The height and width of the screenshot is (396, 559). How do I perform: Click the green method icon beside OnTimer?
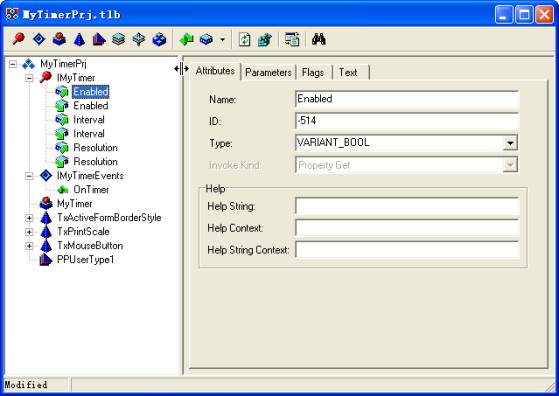click(x=62, y=190)
